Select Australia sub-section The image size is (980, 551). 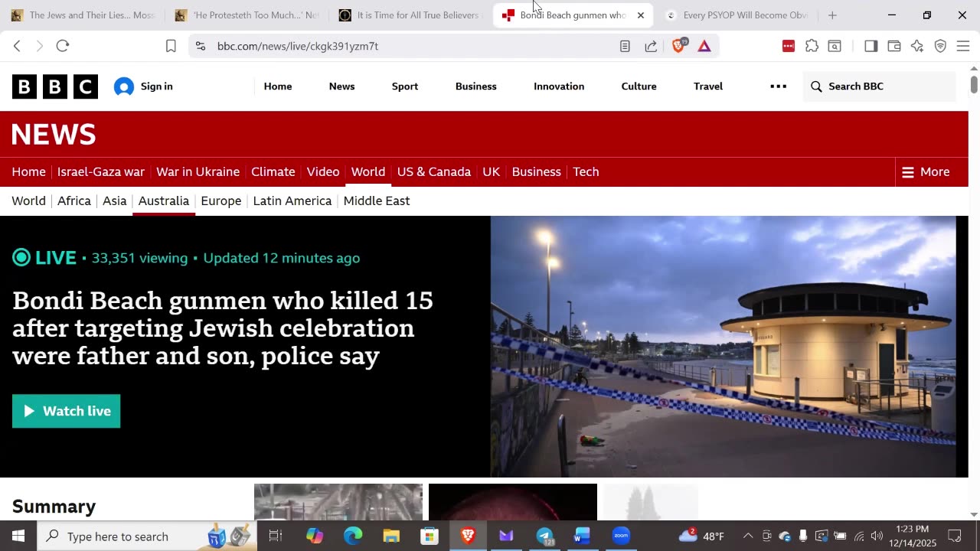click(x=164, y=201)
